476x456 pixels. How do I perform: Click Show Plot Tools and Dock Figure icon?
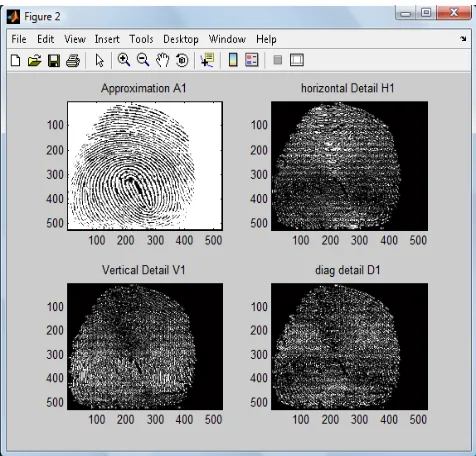297,60
